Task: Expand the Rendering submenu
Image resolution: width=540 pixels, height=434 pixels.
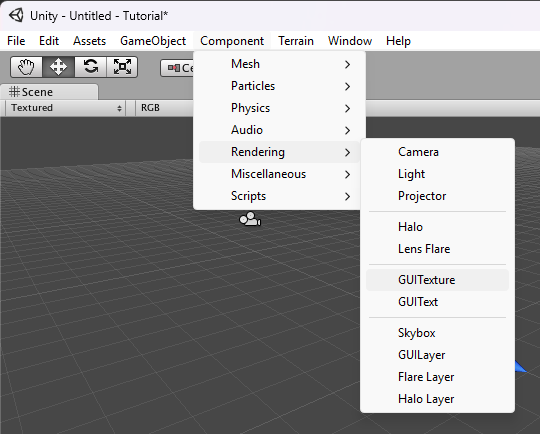Action: [279, 152]
